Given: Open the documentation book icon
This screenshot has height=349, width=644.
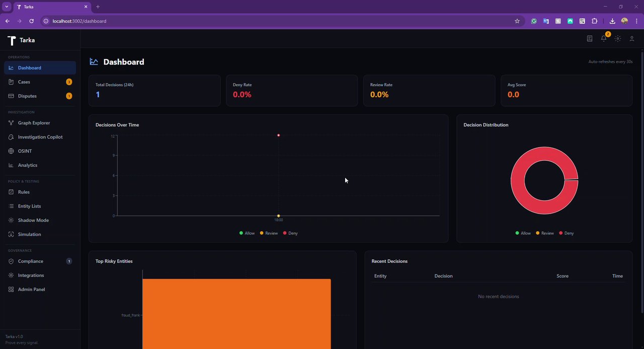Looking at the screenshot, I should (590, 38).
